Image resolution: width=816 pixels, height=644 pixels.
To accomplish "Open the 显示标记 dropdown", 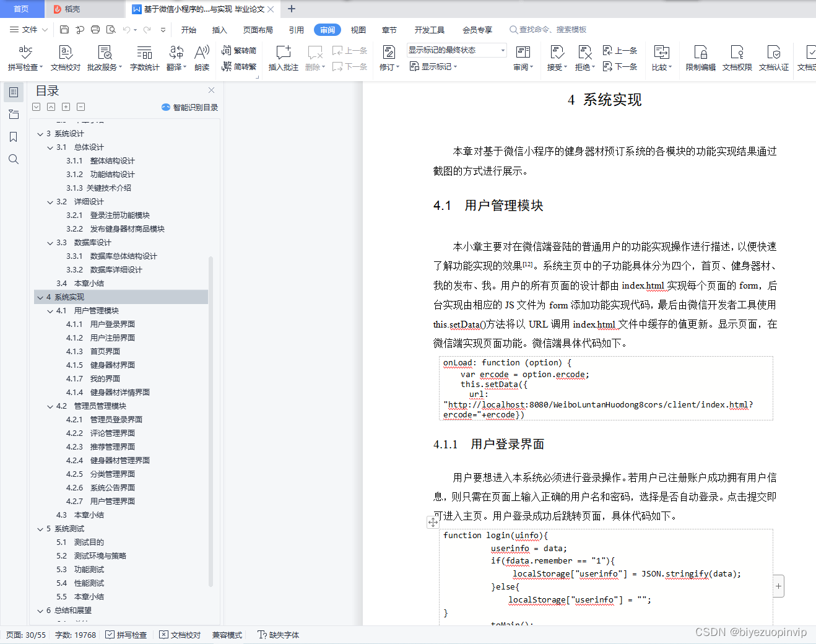I will pyautogui.click(x=433, y=66).
